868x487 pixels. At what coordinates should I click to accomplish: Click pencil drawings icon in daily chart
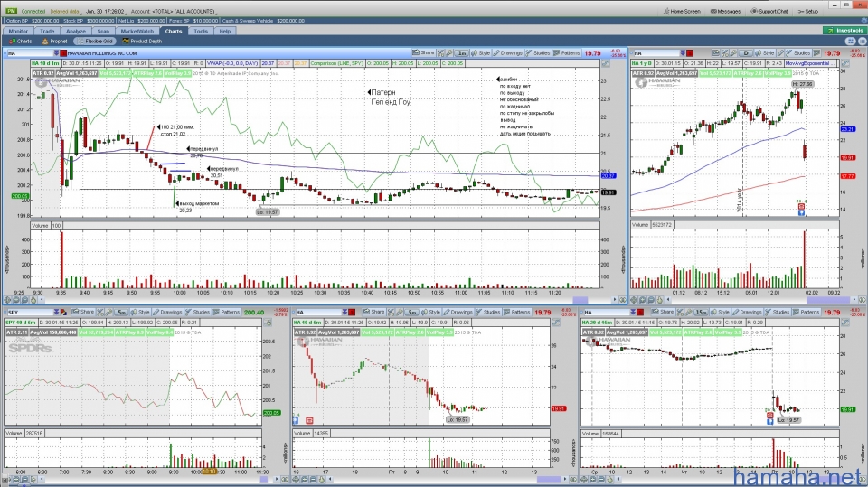[x=780, y=53]
